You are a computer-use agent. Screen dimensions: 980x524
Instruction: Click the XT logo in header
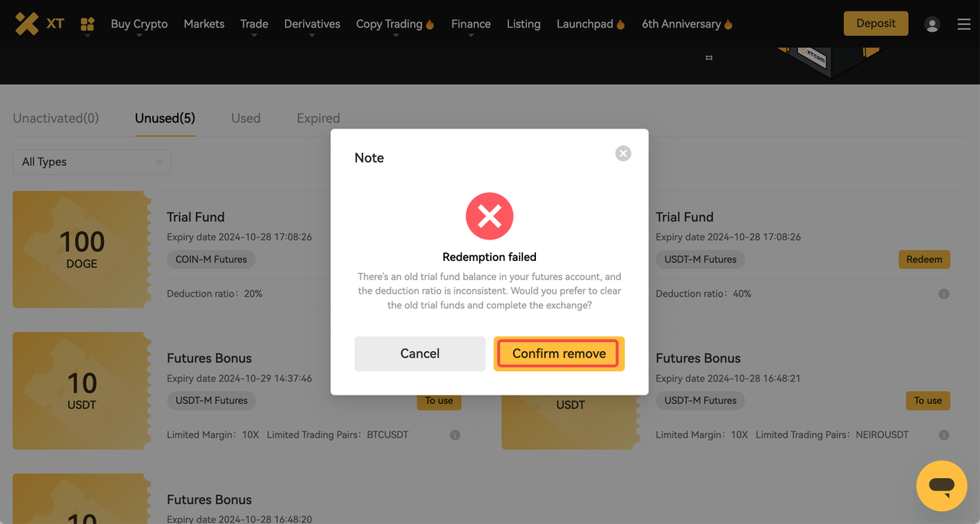click(39, 24)
